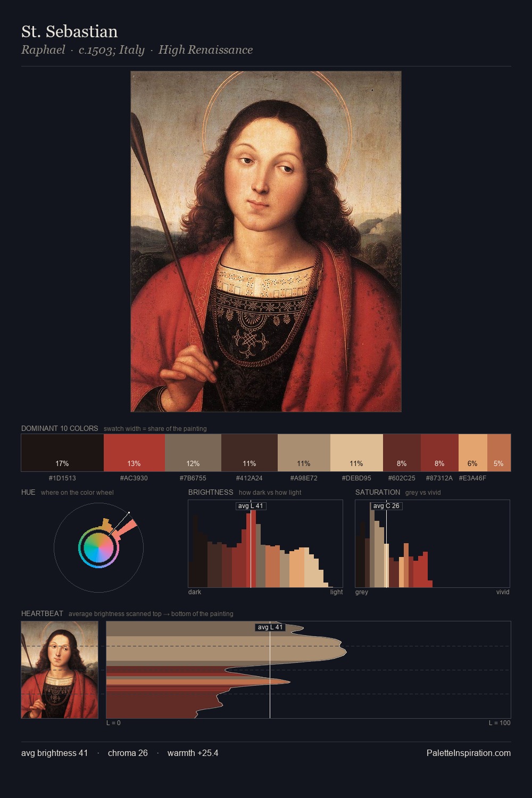
Task: Click the '#E3A46F' hex label
Action: click(472, 478)
